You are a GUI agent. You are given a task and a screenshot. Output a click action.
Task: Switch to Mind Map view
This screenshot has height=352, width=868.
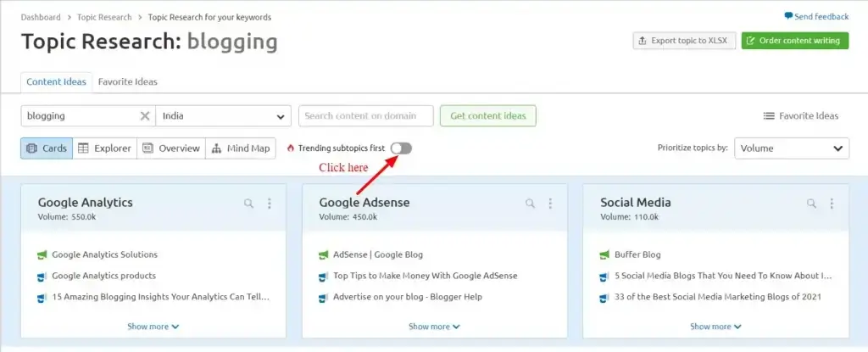[241, 148]
